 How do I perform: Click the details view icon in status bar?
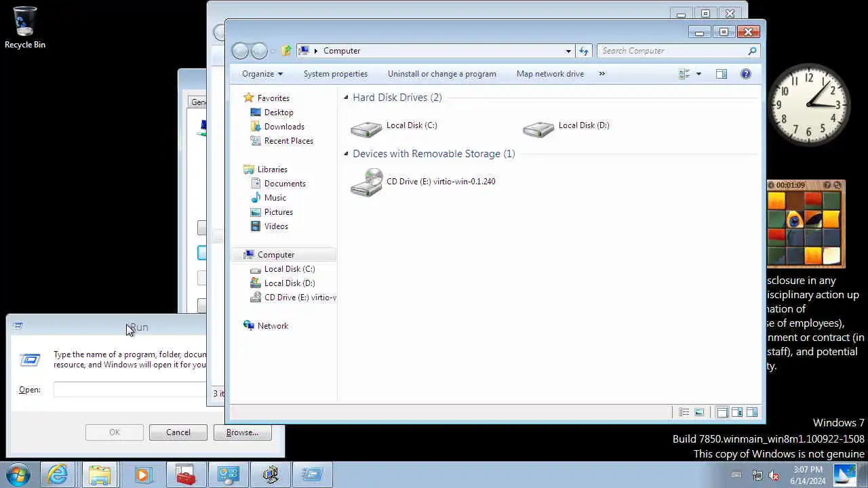[x=684, y=412]
